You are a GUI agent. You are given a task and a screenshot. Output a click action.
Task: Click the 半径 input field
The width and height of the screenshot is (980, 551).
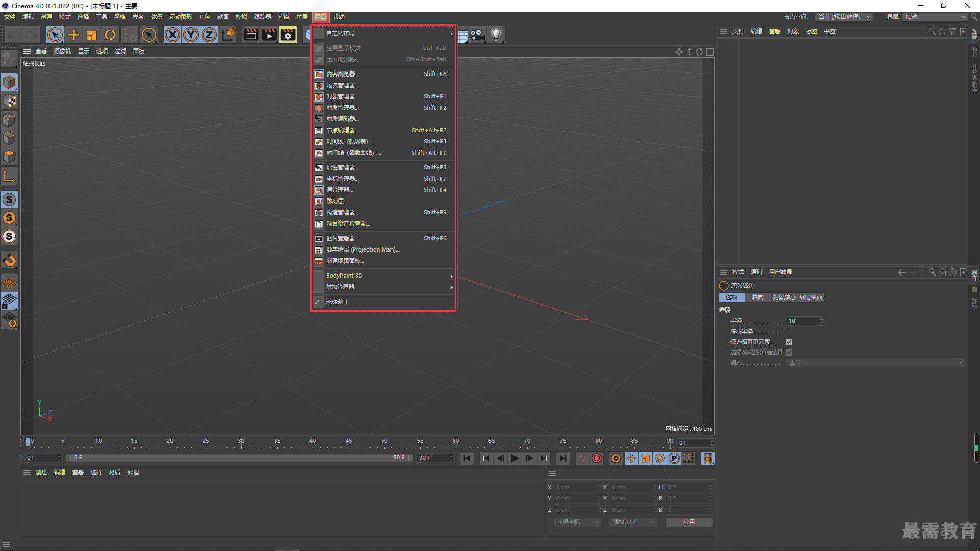(802, 321)
